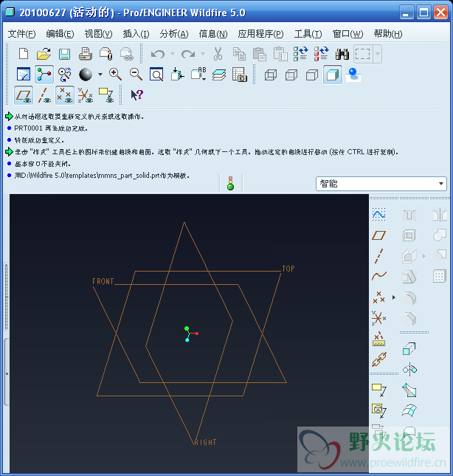This screenshot has width=453, height=476.
Task: Copy selection using the copy icon
Action: (239, 54)
